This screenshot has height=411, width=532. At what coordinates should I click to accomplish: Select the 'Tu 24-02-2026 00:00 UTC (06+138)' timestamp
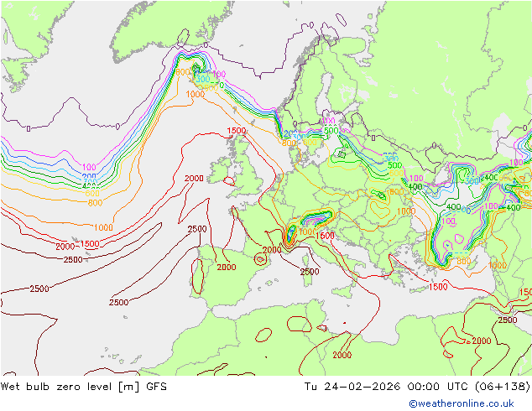pos(417,386)
